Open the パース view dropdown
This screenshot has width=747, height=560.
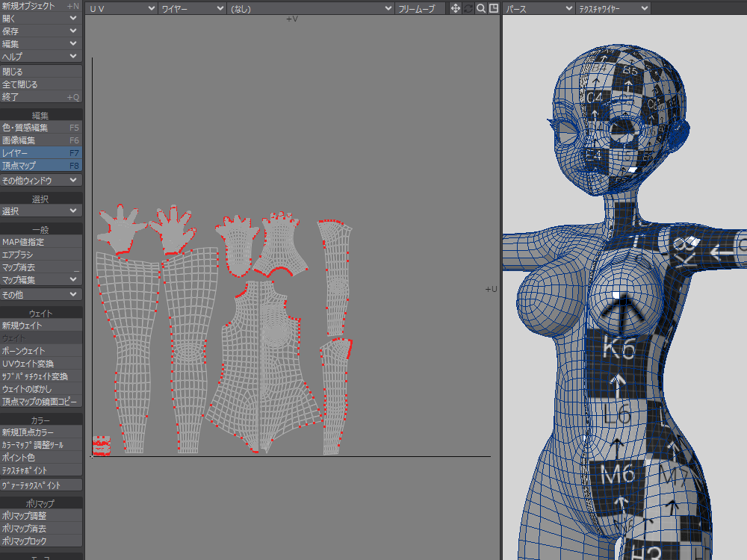click(539, 8)
